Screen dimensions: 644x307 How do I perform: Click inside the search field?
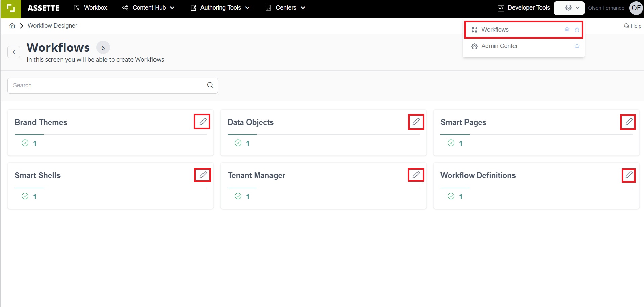[101, 85]
